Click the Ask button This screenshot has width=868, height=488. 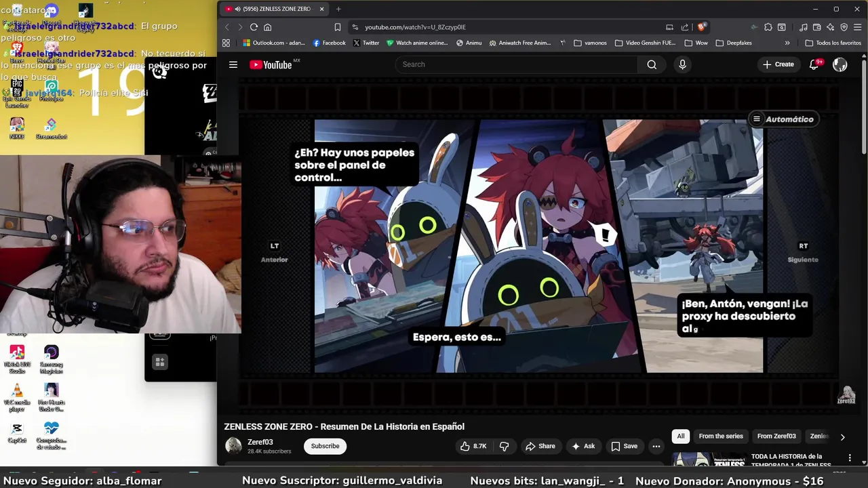(x=583, y=446)
